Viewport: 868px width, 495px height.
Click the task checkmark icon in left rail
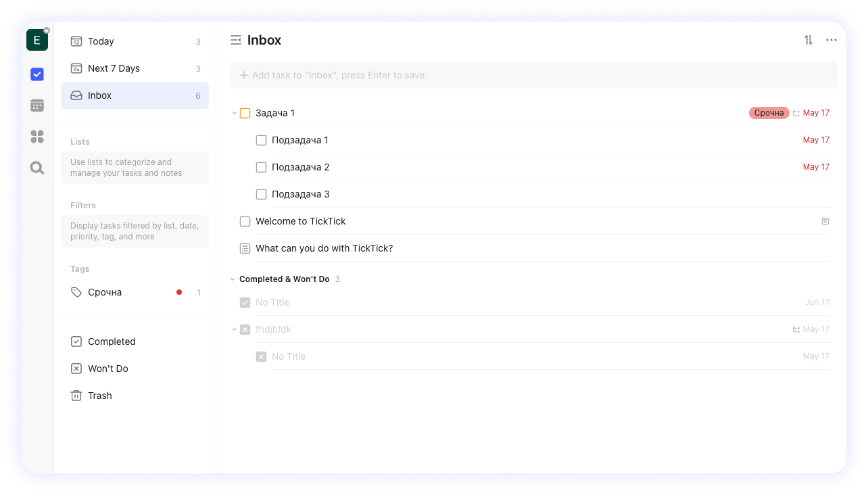point(37,74)
